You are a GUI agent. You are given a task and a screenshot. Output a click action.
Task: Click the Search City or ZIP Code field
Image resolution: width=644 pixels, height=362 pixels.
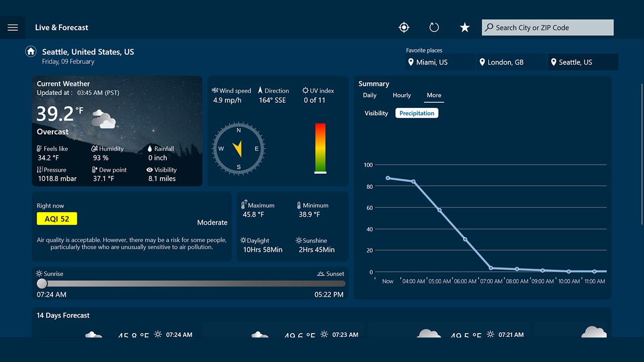point(547,27)
